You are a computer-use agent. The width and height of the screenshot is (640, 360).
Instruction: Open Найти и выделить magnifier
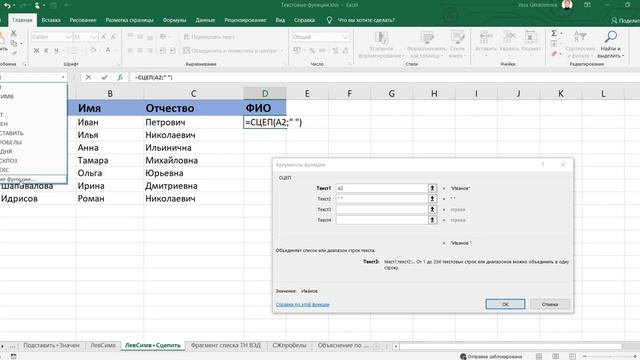point(611,45)
